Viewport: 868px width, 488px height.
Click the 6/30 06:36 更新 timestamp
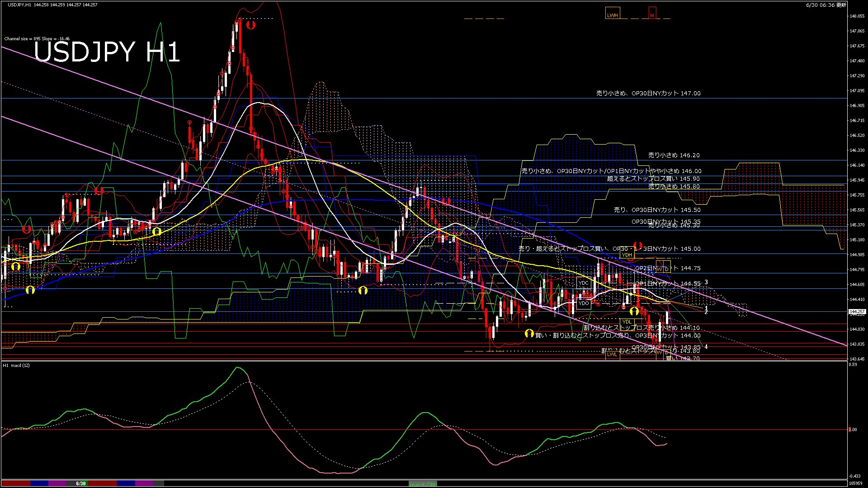(x=826, y=5)
